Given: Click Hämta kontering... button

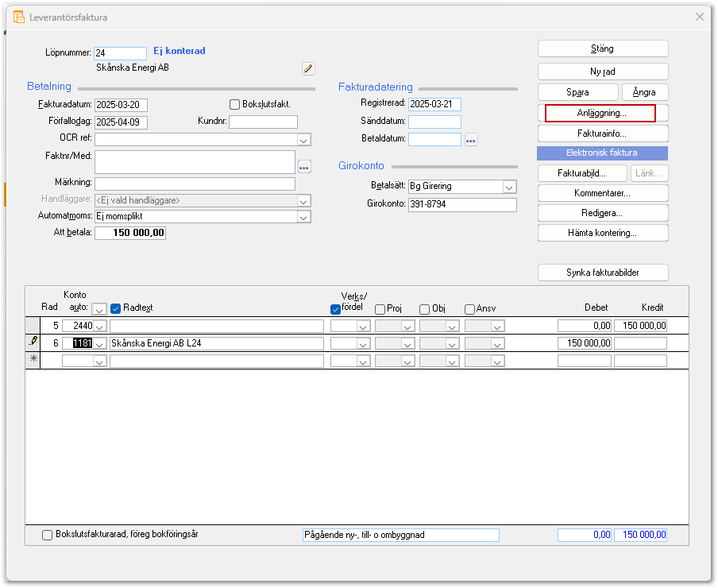Looking at the screenshot, I should pos(603,233).
